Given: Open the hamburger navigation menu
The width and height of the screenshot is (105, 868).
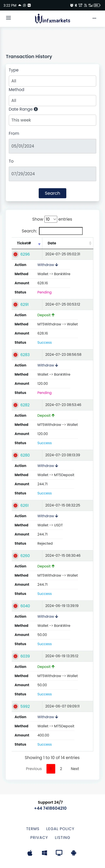Looking at the screenshot, I should coord(8,18).
